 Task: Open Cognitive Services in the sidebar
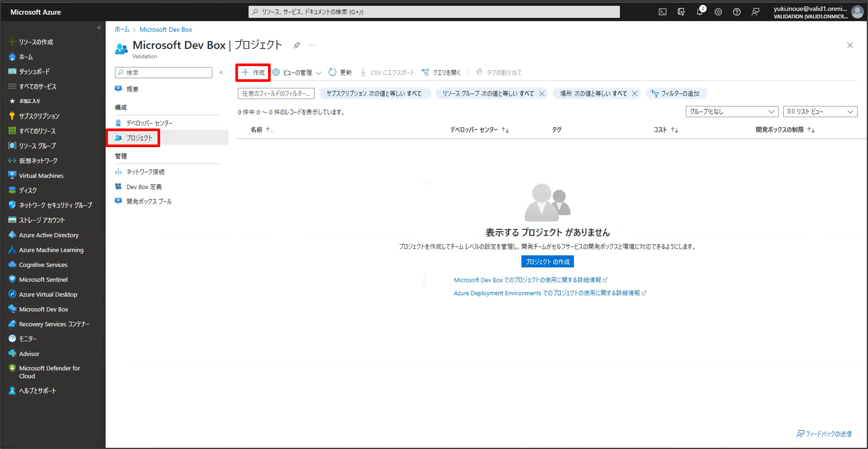[43, 265]
